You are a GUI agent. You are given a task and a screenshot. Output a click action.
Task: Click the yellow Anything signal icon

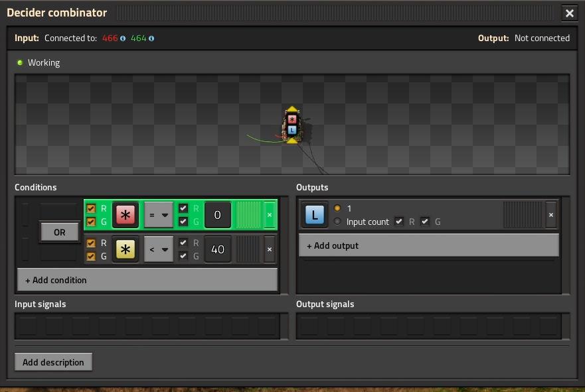click(125, 249)
